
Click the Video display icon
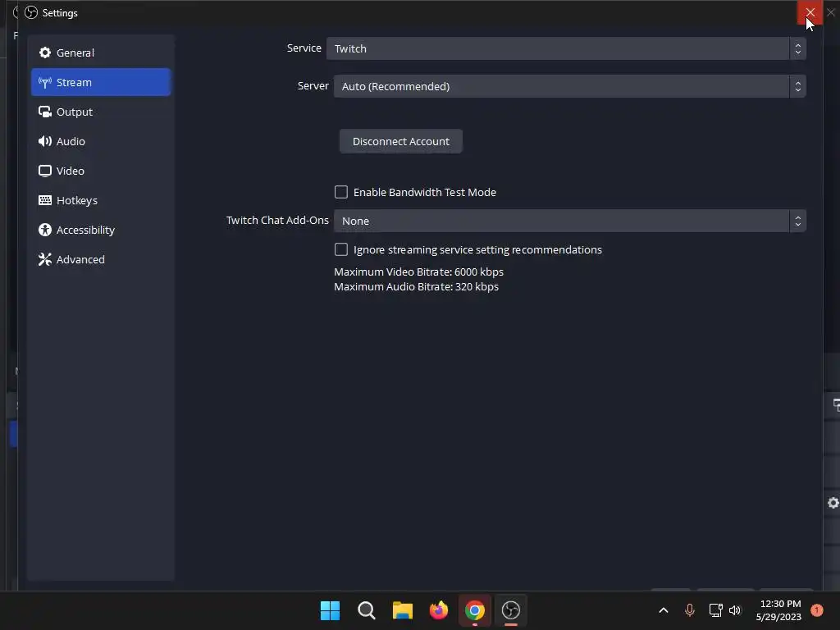[x=45, y=171]
